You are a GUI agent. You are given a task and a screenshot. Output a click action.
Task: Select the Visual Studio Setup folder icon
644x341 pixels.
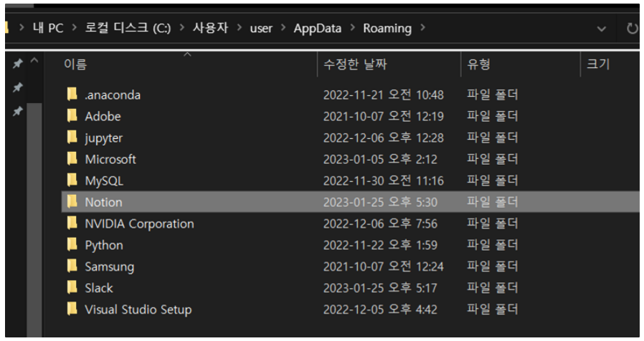click(x=72, y=309)
